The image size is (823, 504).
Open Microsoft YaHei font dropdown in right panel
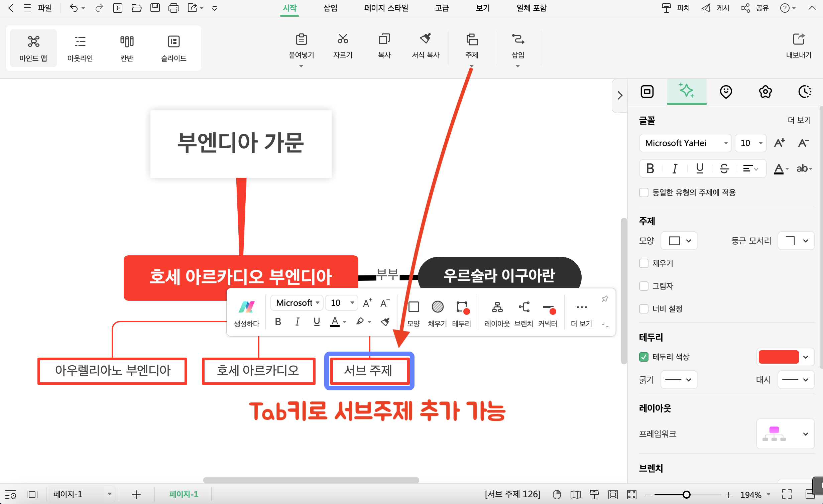tap(686, 143)
